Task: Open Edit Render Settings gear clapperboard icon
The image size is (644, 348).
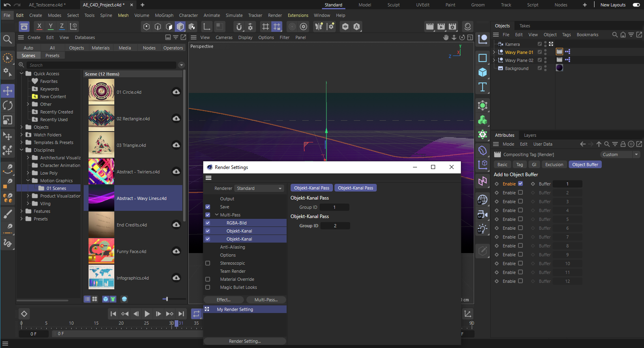Action: point(452,27)
